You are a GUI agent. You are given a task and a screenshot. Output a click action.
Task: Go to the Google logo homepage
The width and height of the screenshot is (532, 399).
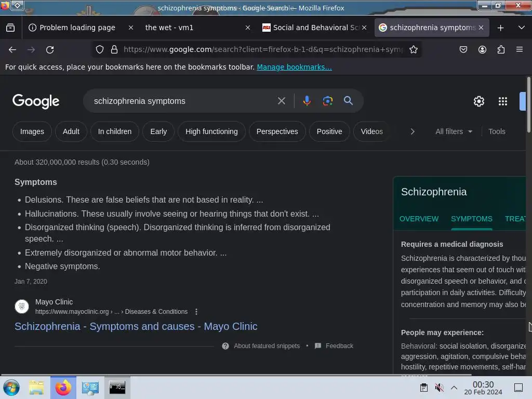coord(36,101)
